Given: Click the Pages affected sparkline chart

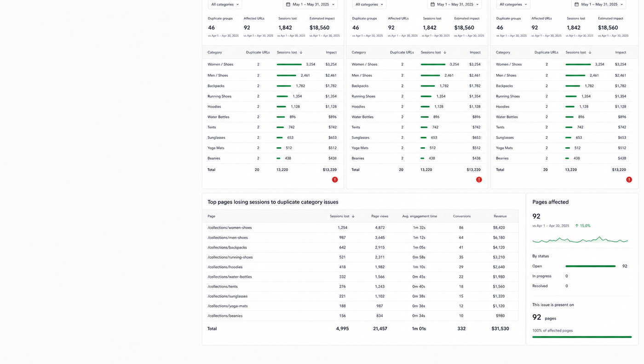Looking at the screenshot, I should click(x=580, y=239).
